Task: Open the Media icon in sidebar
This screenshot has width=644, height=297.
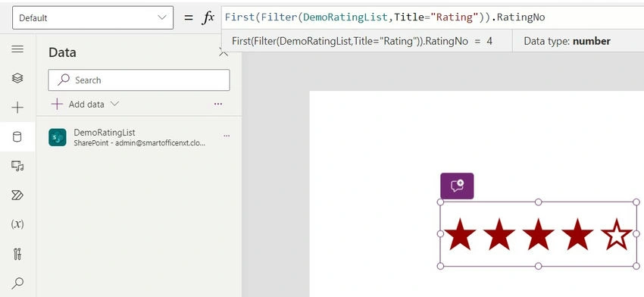Action: pos(17,166)
